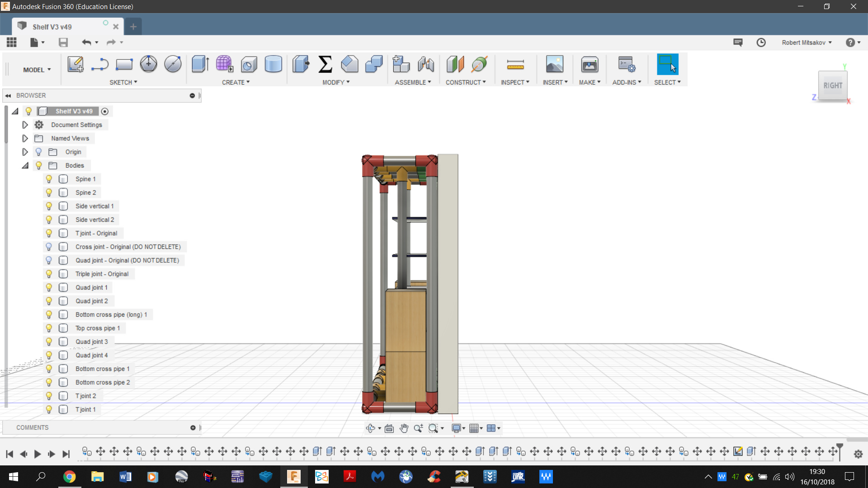Viewport: 868px width, 488px height.
Task: Click the Create Sketch icon
Action: tap(75, 64)
